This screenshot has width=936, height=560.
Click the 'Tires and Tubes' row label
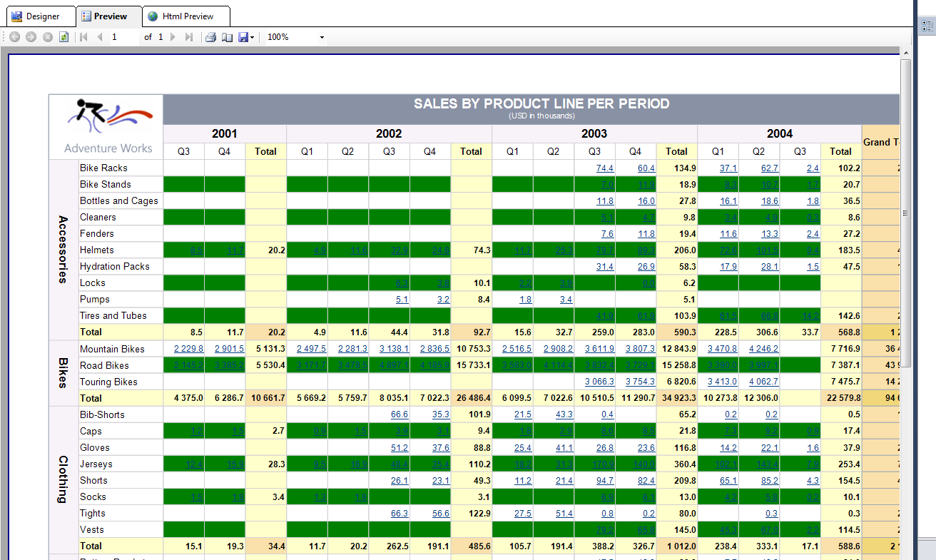coord(113,315)
